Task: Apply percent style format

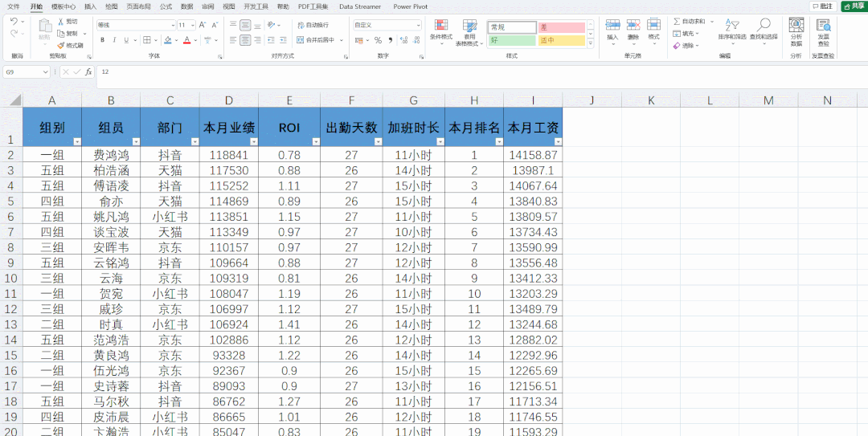Action: 378,40
